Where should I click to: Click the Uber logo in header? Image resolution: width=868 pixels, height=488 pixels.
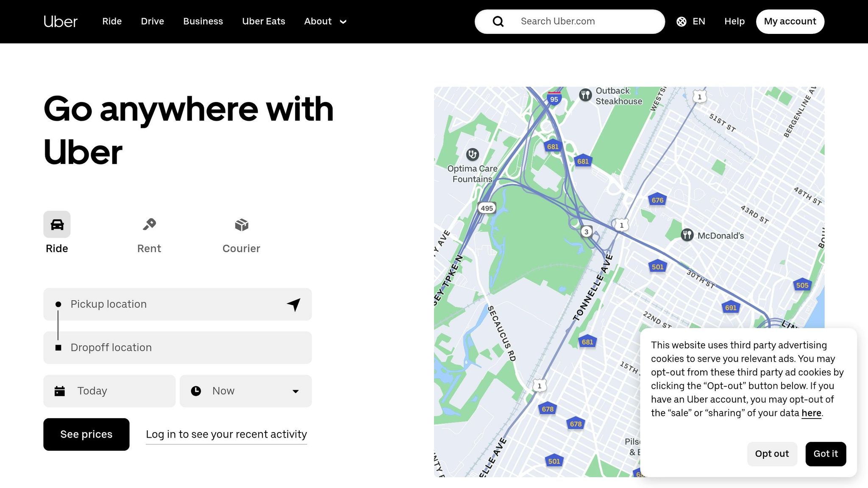click(x=61, y=21)
